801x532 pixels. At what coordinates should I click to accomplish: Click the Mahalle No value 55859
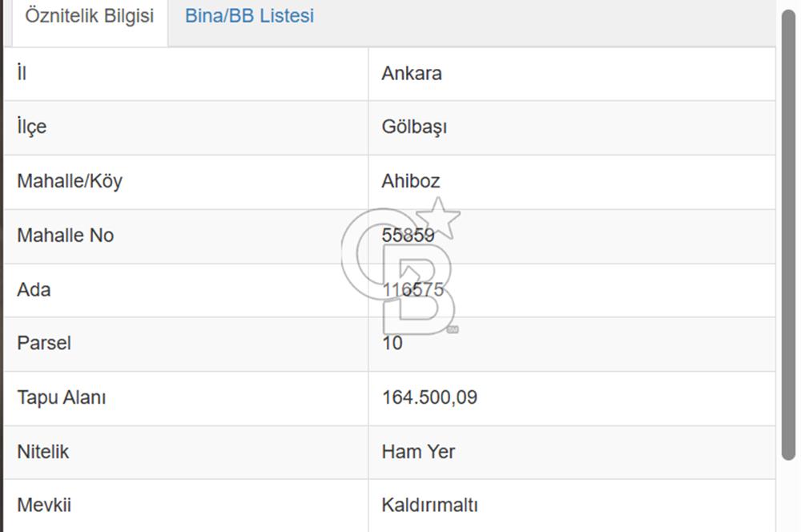click(x=409, y=236)
